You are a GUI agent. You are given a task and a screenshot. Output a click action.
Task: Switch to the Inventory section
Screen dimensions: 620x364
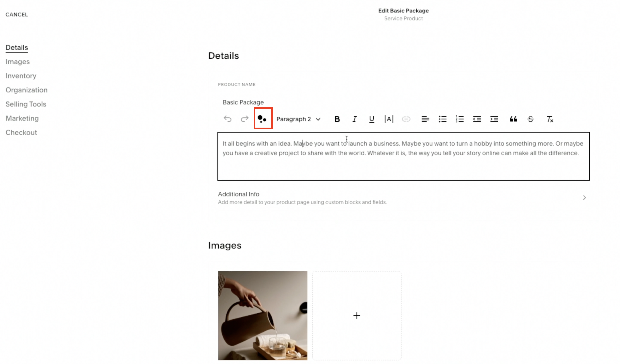[21, 76]
